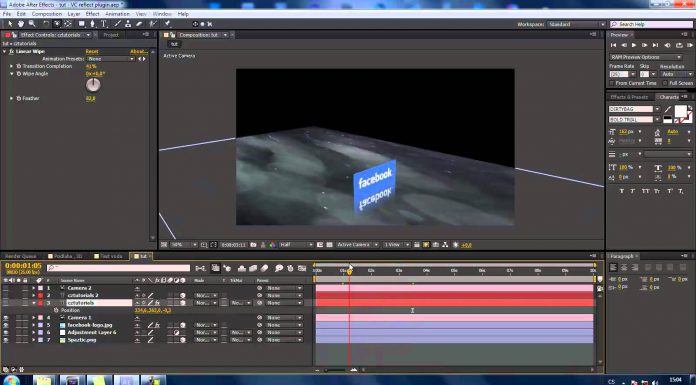696x385 pixels.
Task: Toggle auto-keyframe stopwatch in timeline
Action: [x=290, y=268]
